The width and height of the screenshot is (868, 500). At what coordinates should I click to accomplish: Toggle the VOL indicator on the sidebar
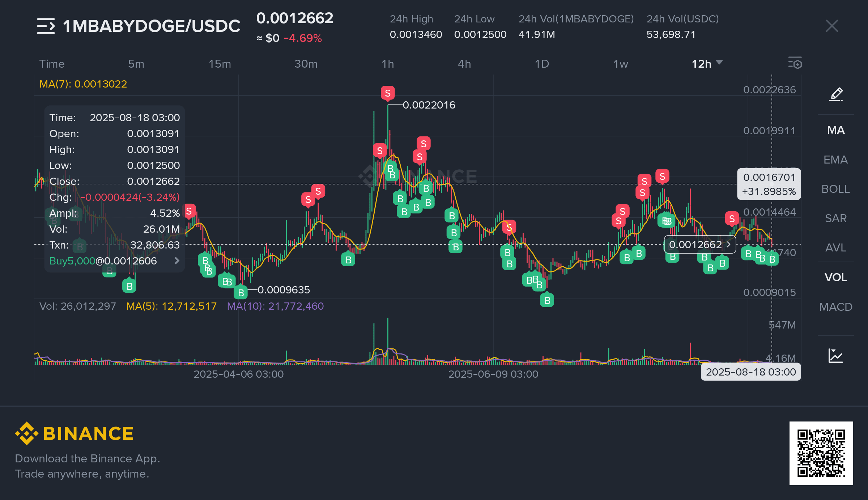pyautogui.click(x=836, y=277)
